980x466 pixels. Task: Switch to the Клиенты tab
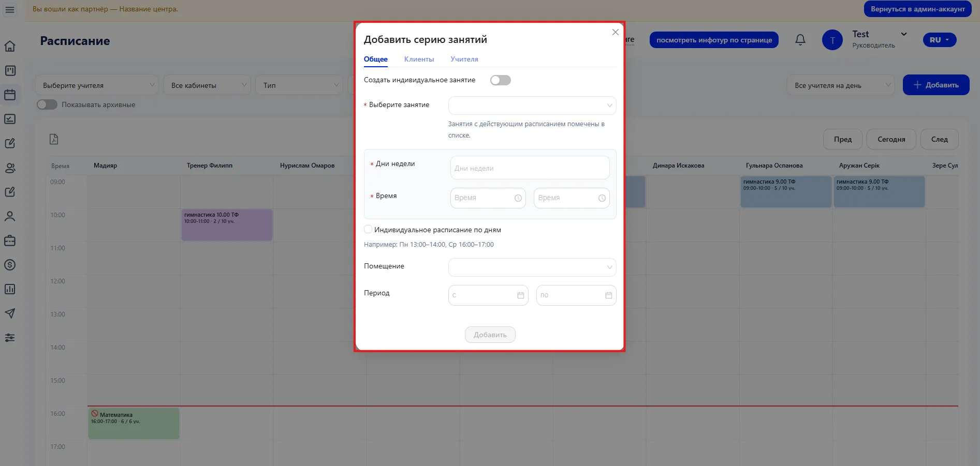pyautogui.click(x=419, y=59)
